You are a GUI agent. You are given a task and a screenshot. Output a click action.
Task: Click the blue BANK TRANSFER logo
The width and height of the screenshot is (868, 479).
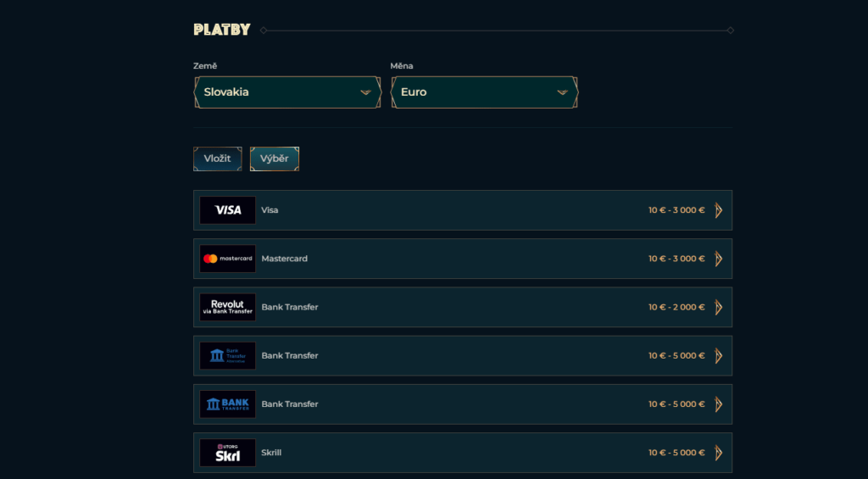[x=227, y=404]
